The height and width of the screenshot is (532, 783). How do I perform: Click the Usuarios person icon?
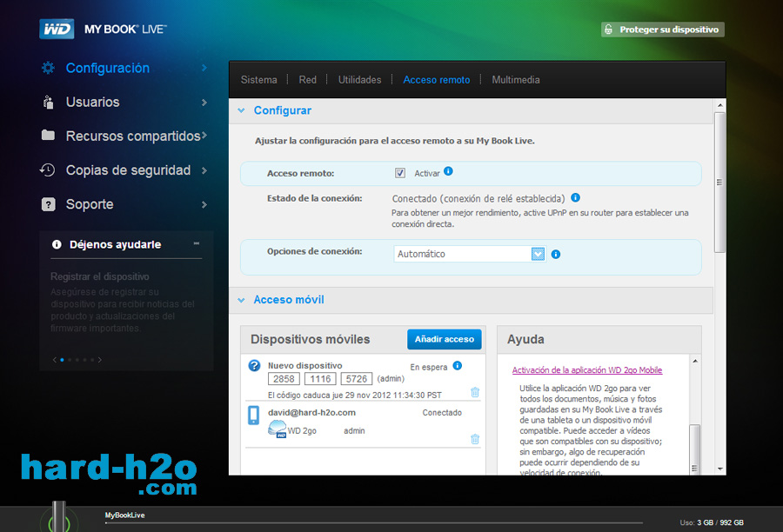pyautogui.click(x=48, y=102)
